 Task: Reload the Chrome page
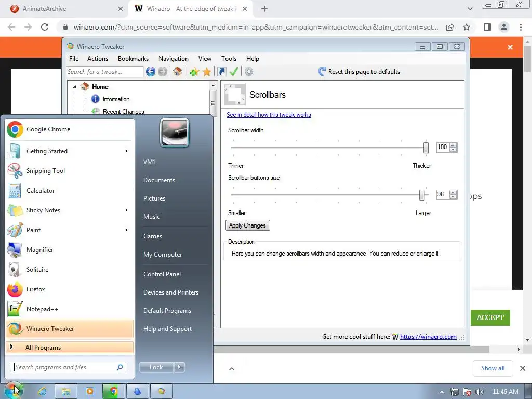45,27
